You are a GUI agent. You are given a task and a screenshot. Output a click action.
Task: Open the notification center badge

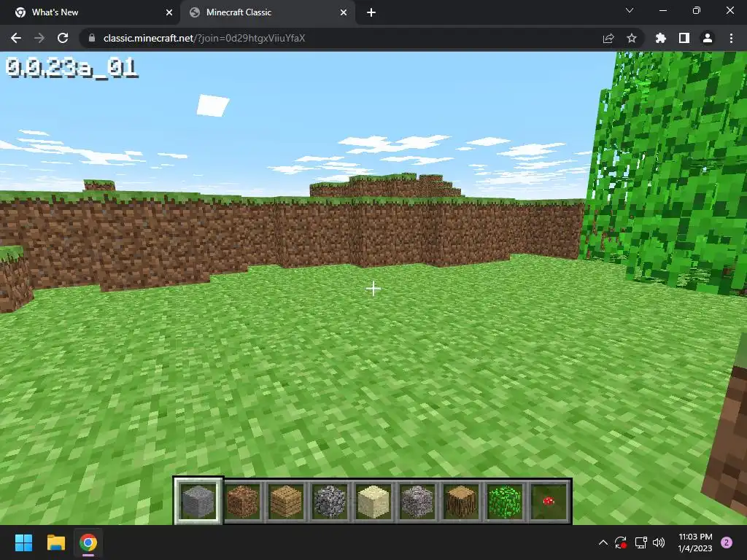(727, 542)
